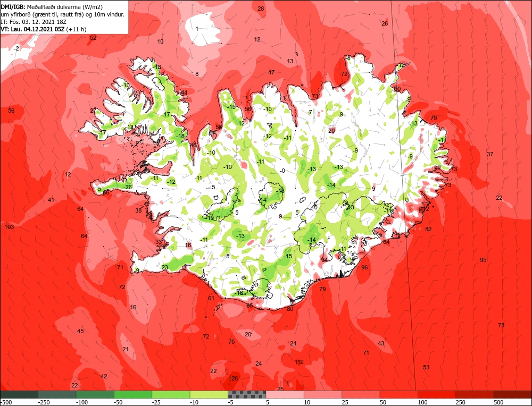This screenshot has height=406, width=532.
Task: Click the value '34' near the south coast
Action: (x=325, y=260)
